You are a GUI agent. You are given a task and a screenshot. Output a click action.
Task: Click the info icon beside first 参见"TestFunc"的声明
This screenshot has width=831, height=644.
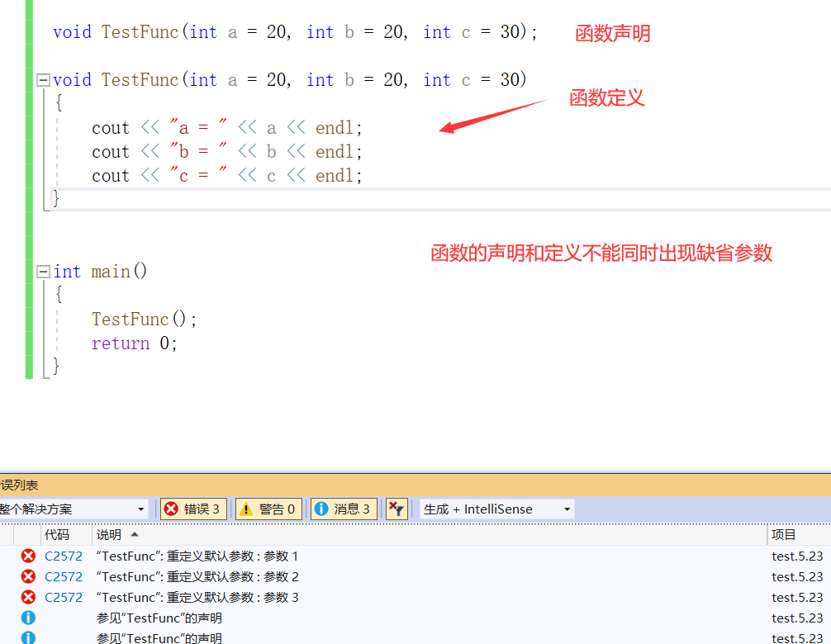click(28, 618)
